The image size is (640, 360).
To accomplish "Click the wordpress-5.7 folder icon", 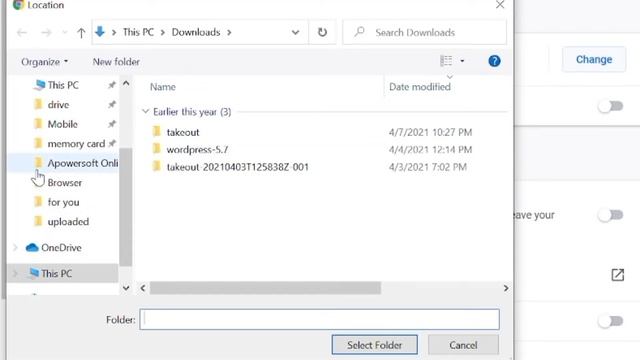I will click(157, 149).
